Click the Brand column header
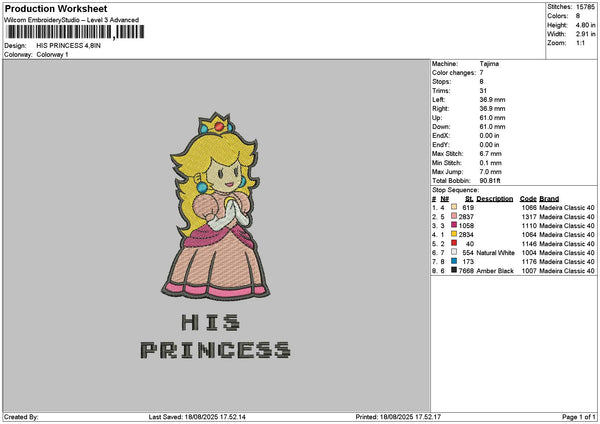The image size is (600, 424). click(549, 199)
